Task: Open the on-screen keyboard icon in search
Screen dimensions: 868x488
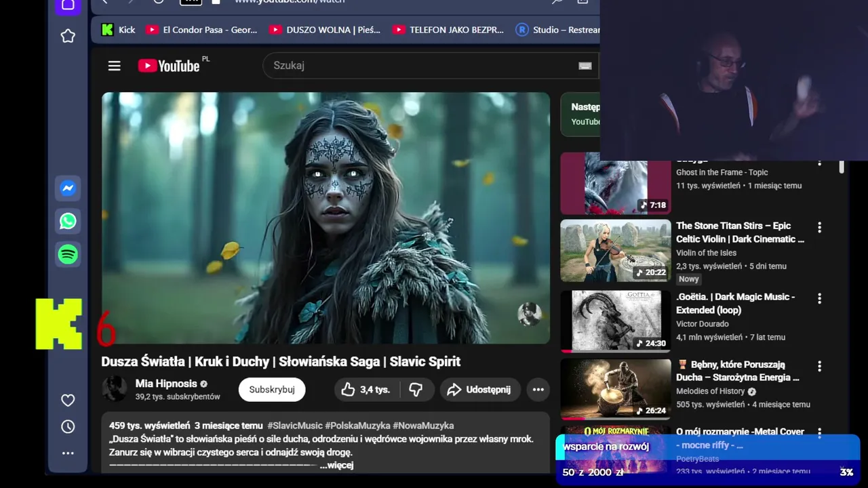Action: (x=585, y=66)
